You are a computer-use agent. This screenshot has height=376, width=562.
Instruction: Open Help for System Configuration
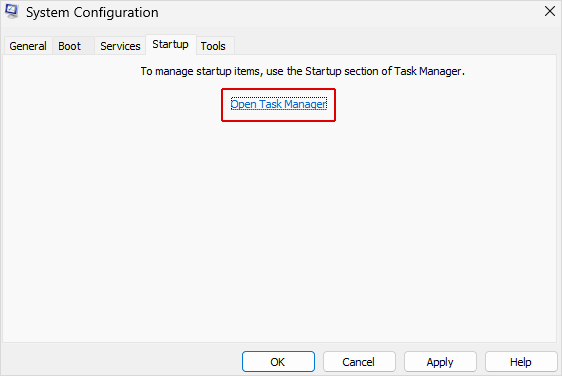[521, 362]
